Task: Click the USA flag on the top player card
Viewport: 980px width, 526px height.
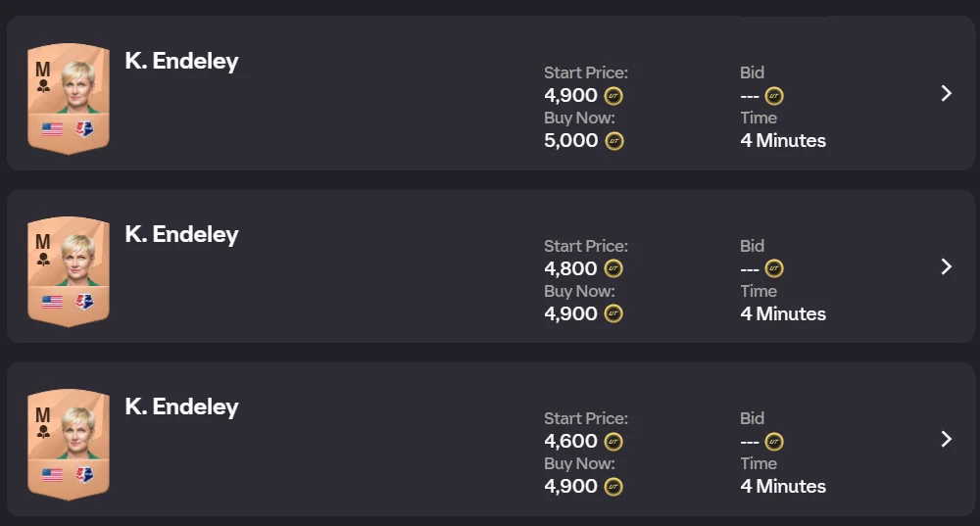Action: click(x=52, y=129)
